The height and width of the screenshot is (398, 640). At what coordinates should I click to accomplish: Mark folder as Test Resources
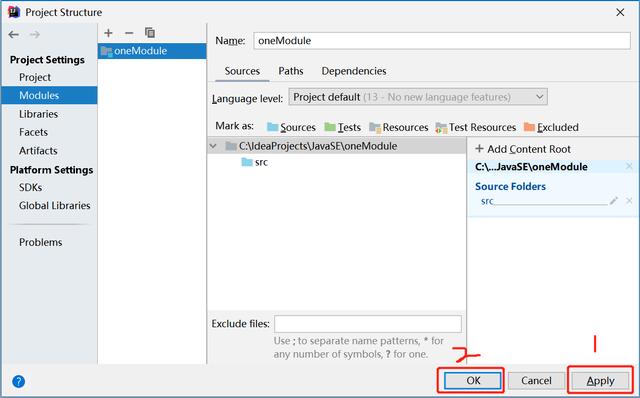click(476, 127)
